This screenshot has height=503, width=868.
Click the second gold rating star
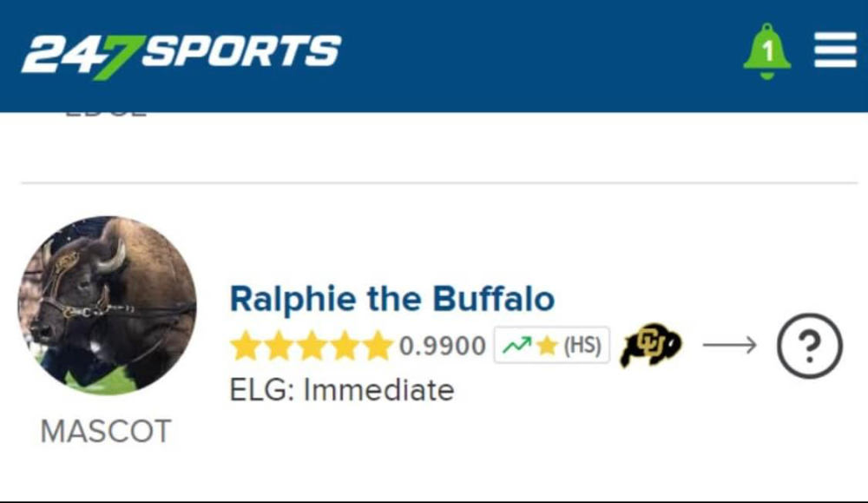pos(279,346)
